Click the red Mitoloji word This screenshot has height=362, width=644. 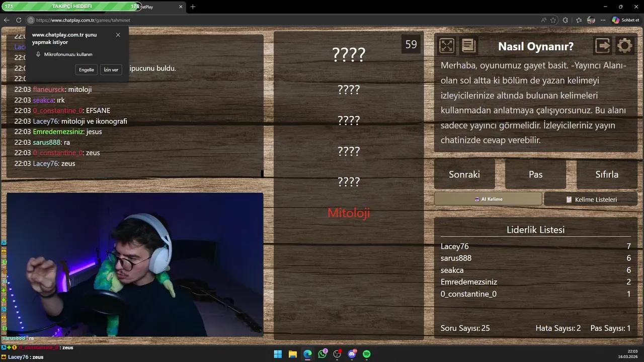coord(349,213)
